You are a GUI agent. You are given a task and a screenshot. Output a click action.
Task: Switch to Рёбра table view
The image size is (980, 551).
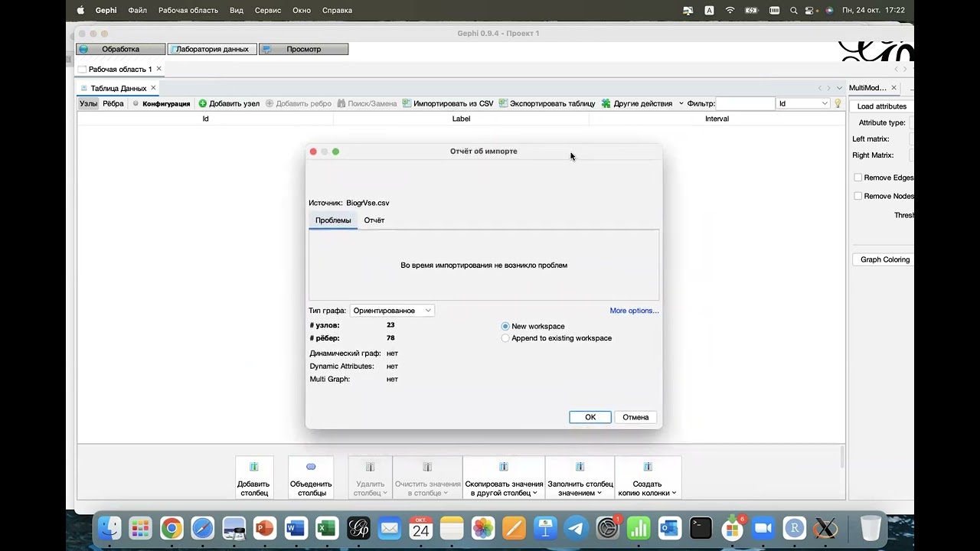[113, 103]
